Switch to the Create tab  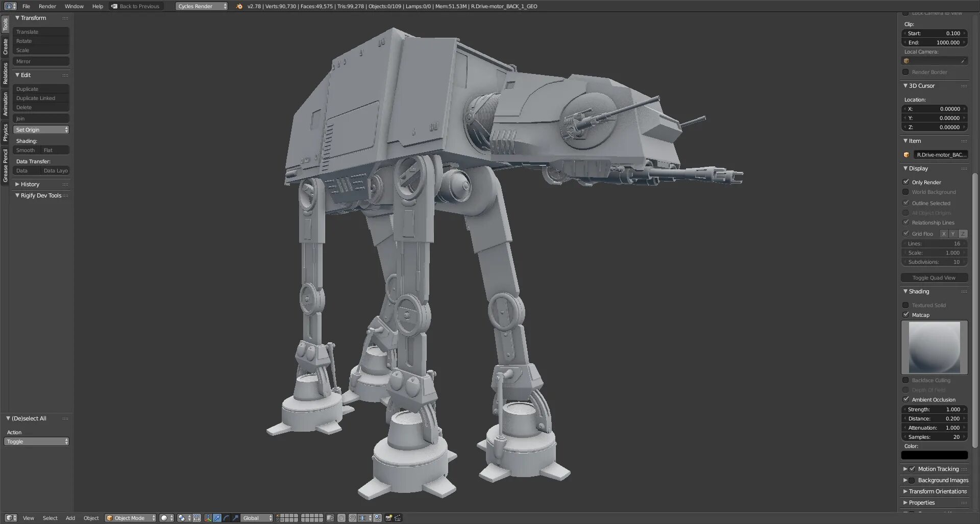[5, 46]
